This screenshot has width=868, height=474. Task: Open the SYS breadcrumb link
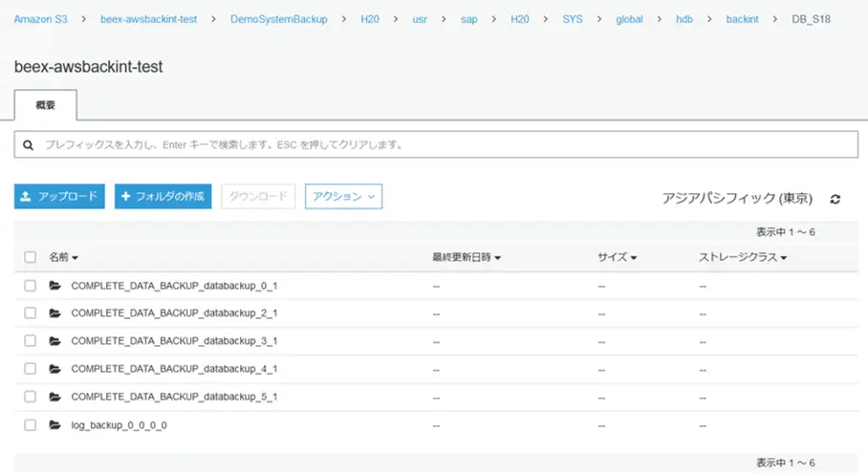pos(573,19)
